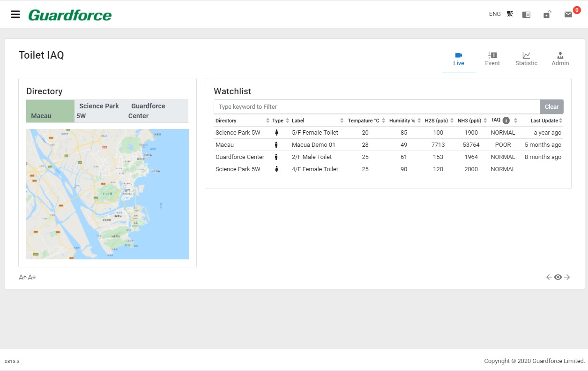Click the '8 months ago' update cell
This screenshot has height=371, width=588.
[x=543, y=157]
